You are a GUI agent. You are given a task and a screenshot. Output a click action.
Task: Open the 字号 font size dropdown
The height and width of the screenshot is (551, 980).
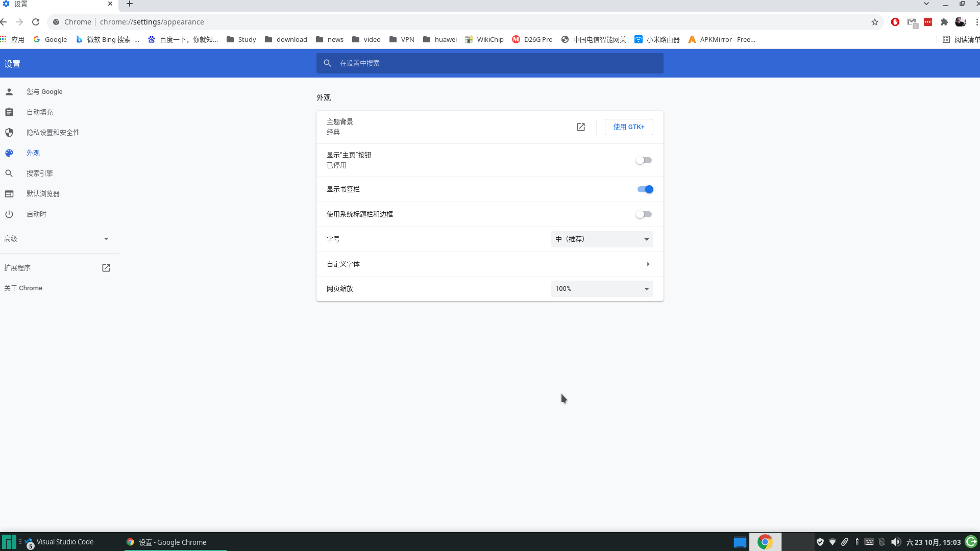coord(602,239)
